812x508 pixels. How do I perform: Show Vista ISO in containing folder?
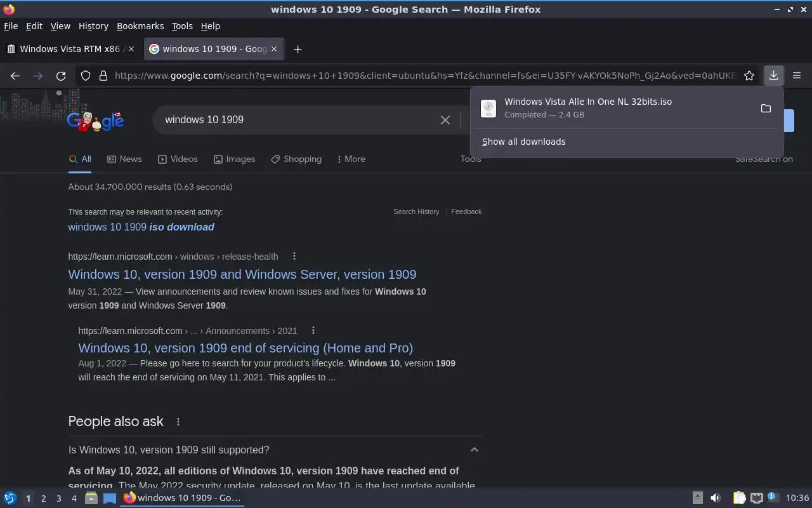(766, 108)
